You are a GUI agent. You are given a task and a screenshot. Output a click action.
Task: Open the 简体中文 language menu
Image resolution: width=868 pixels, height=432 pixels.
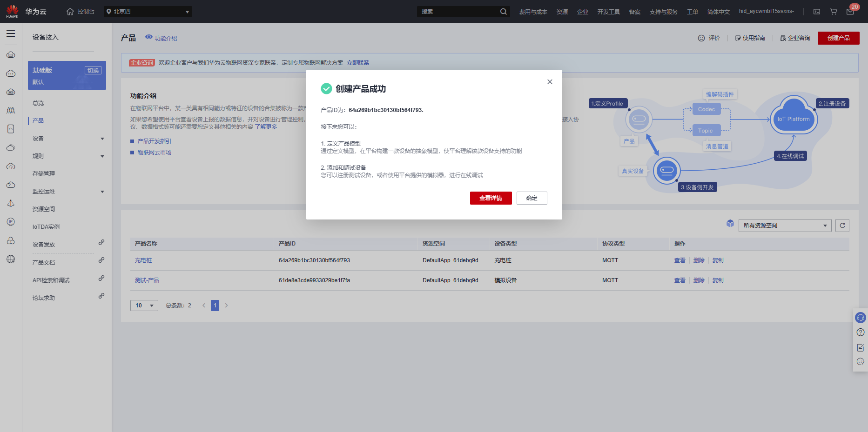pyautogui.click(x=719, y=12)
